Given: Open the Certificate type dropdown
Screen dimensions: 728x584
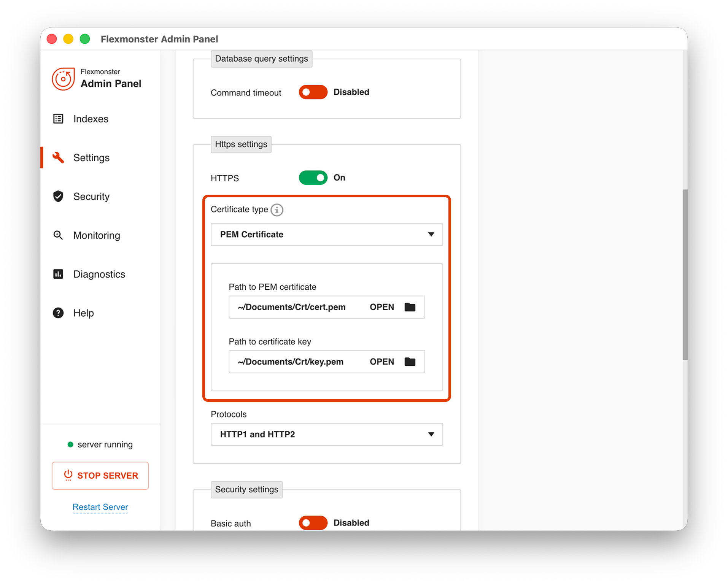Looking at the screenshot, I should click(327, 234).
